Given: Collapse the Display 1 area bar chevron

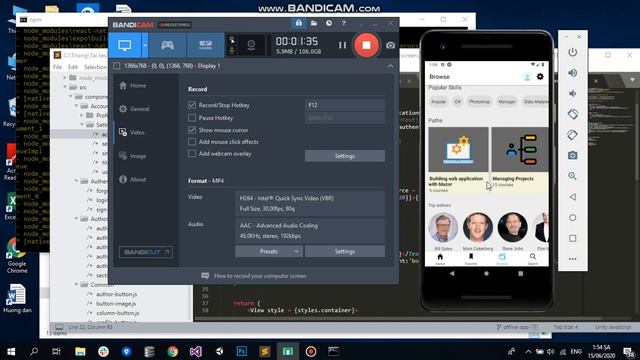Looking at the screenshot, I should point(390,66).
